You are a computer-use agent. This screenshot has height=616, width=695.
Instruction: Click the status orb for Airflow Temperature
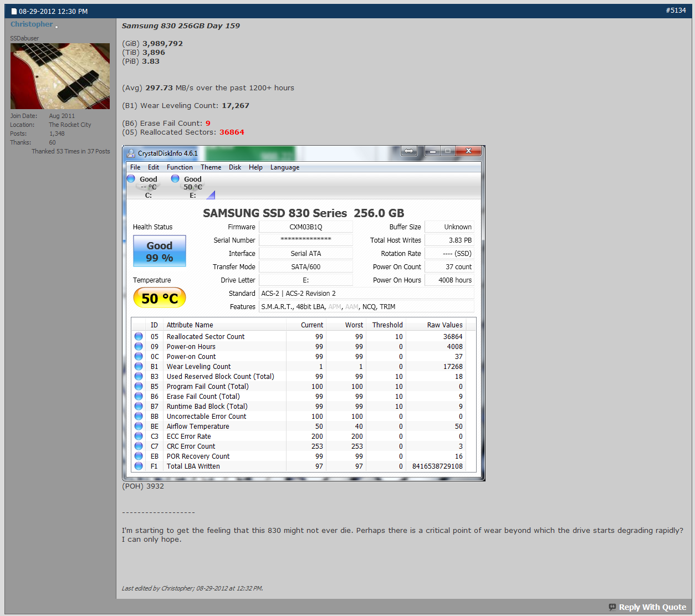click(x=139, y=426)
